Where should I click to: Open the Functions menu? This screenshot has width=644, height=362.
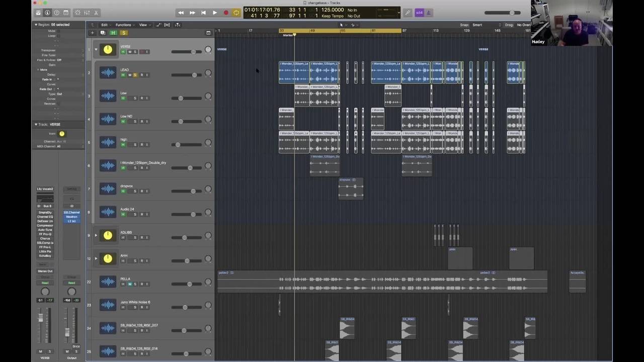124,25
